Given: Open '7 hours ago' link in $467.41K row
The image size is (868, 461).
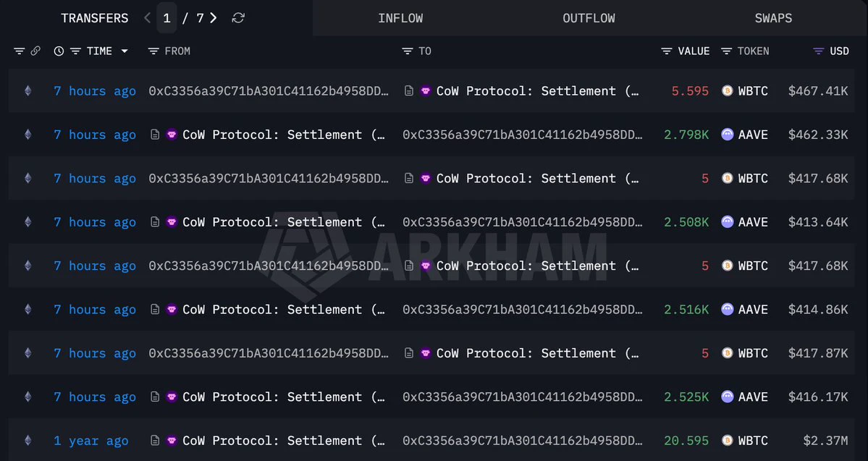Looking at the screenshot, I should coord(95,90).
